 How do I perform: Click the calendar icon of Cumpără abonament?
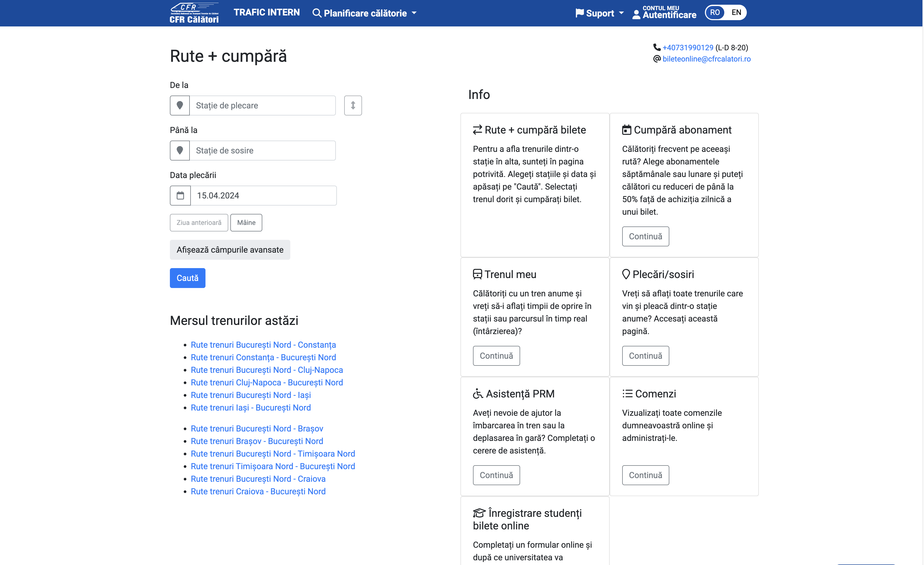(x=627, y=130)
